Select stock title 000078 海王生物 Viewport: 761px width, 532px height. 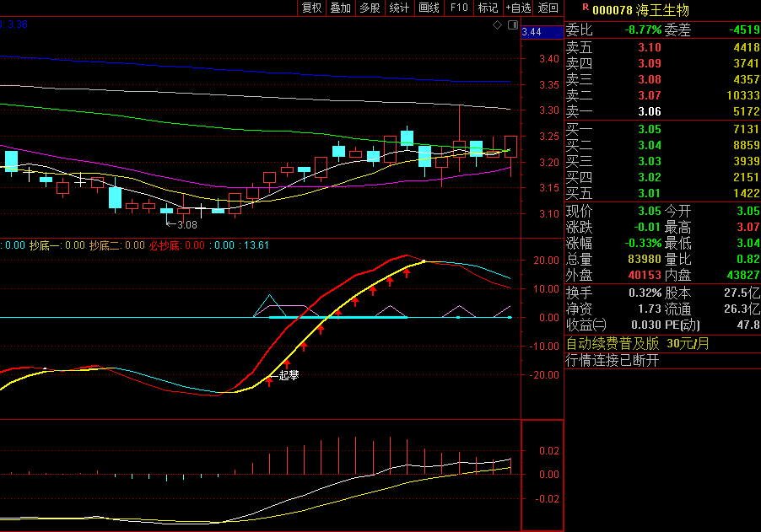pyautogui.click(x=640, y=10)
